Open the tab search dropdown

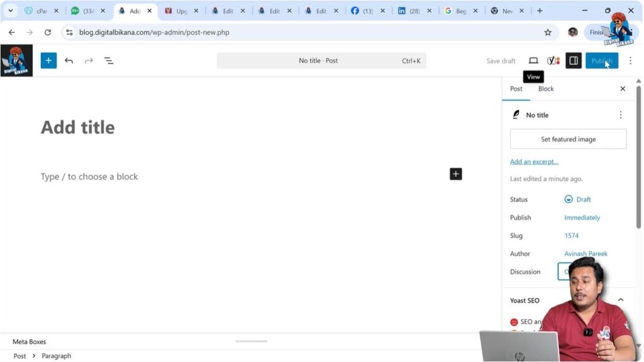pyautogui.click(x=11, y=11)
